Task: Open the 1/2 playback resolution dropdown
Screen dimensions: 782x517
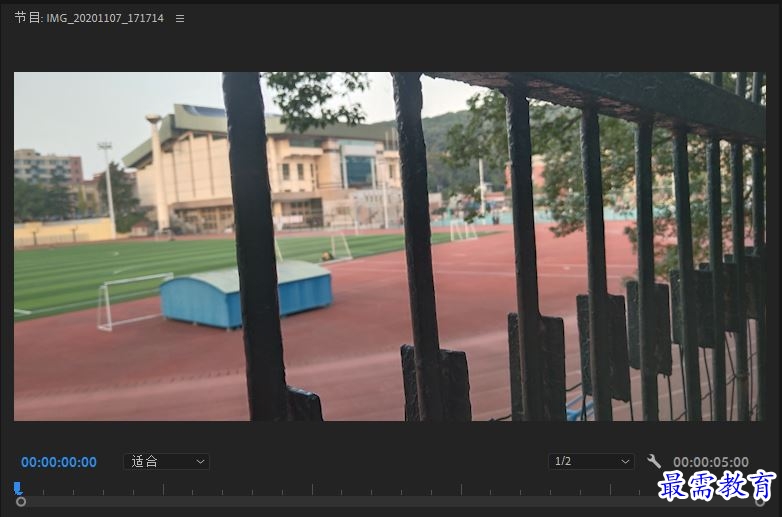Action: tap(591, 462)
